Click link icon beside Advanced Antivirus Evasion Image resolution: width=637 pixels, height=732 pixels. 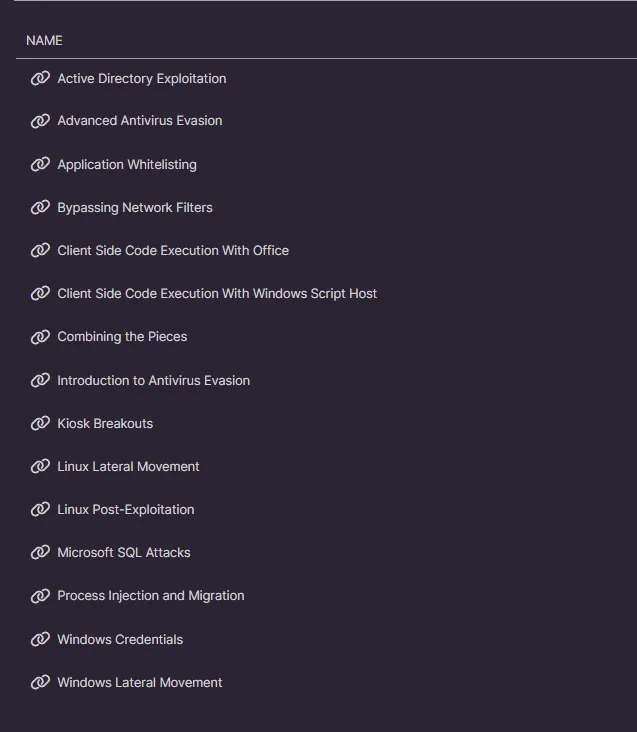click(x=40, y=121)
